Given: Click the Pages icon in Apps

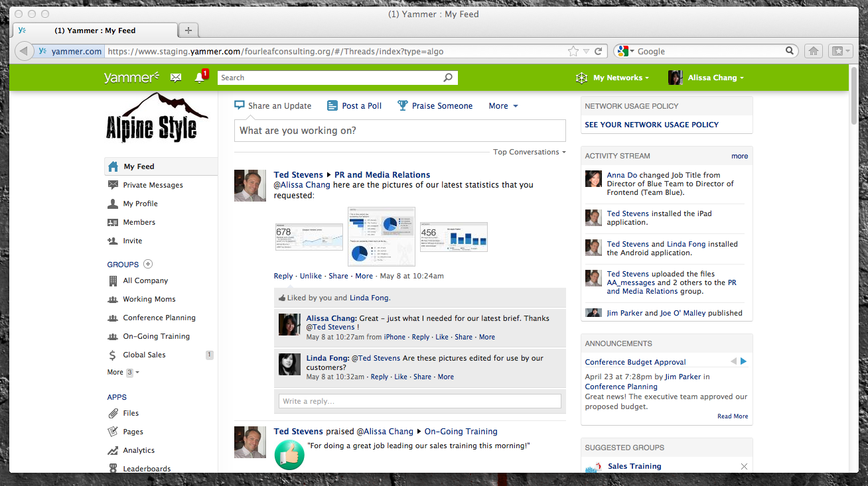Looking at the screenshot, I should [x=113, y=432].
